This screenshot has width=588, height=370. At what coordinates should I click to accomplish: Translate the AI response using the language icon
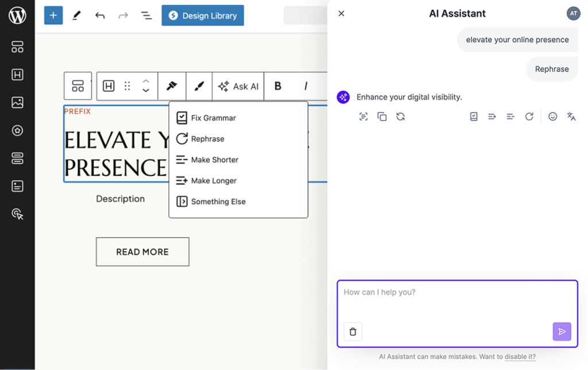coord(571,116)
